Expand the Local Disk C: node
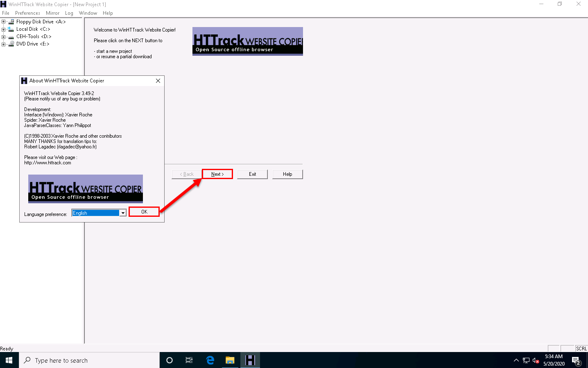The height and width of the screenshot is (368, 588). point(4,29)
